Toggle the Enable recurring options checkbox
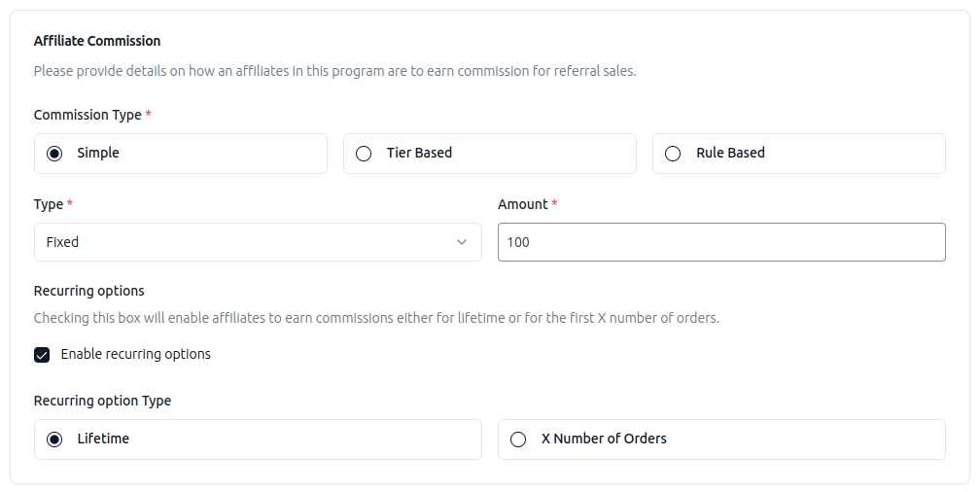Screen dimensions: 980x492 click(42, 355)
